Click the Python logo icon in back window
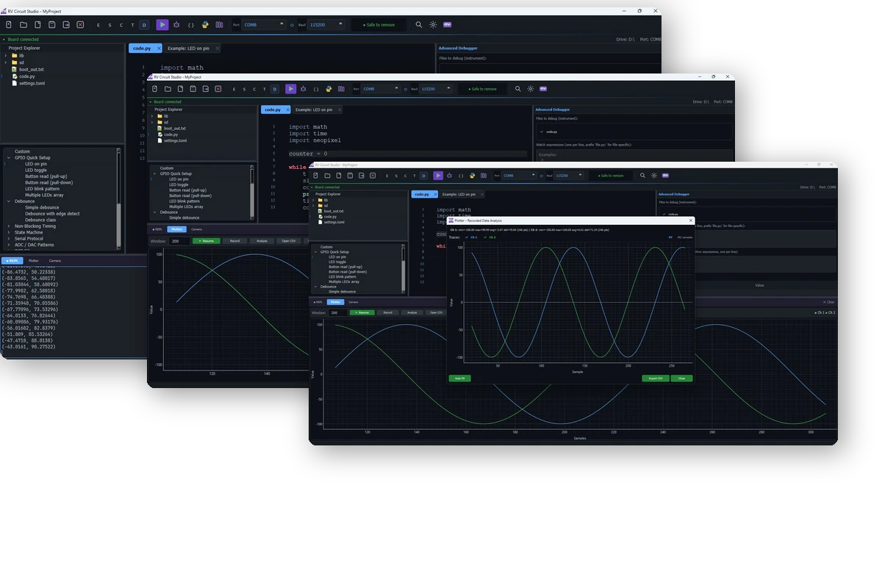882x588 pixels. (x=205, y=25)
